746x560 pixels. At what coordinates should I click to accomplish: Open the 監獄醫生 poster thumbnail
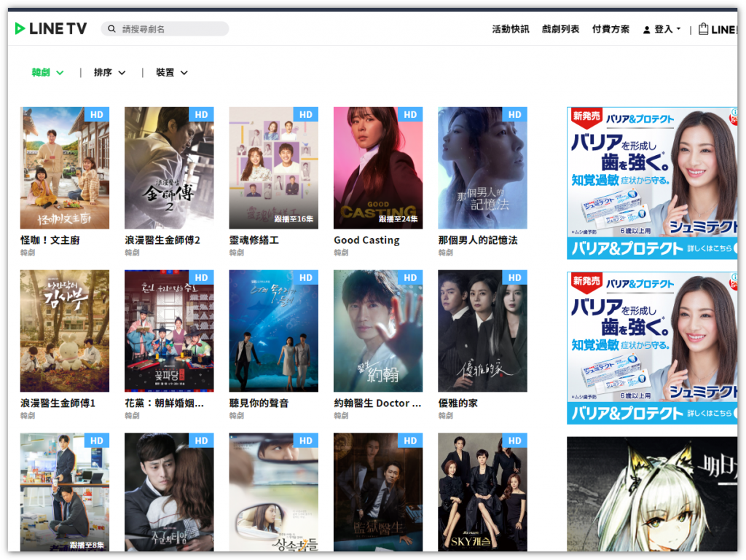(x=378, y=492)
